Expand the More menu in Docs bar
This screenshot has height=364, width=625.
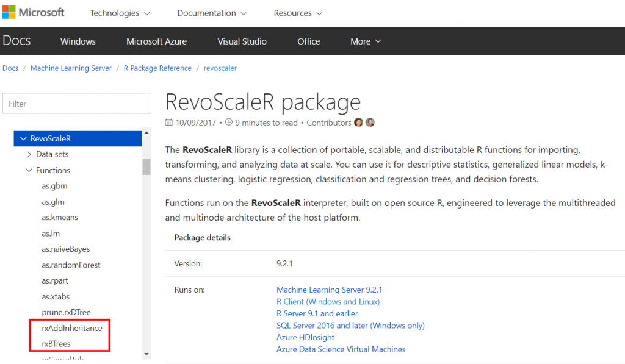366,41
